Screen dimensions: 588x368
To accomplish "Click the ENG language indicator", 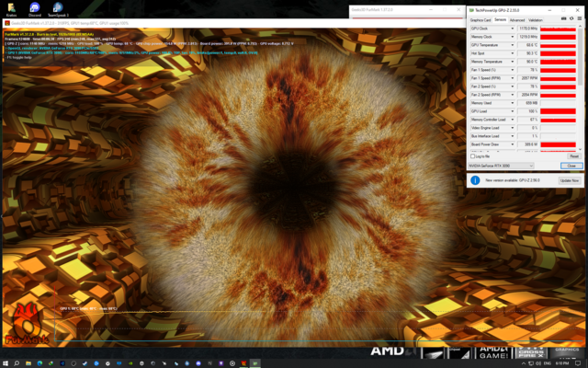I will pos(548,363).
